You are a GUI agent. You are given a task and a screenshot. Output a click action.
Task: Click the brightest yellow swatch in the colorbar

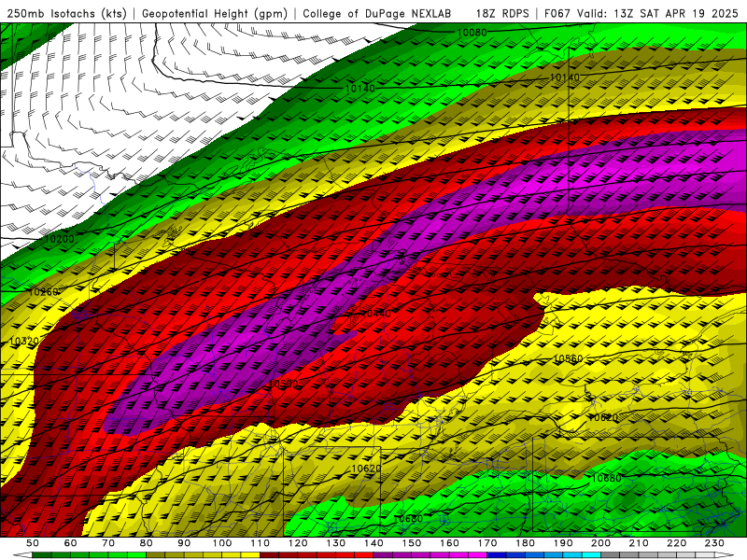[250, 554]
